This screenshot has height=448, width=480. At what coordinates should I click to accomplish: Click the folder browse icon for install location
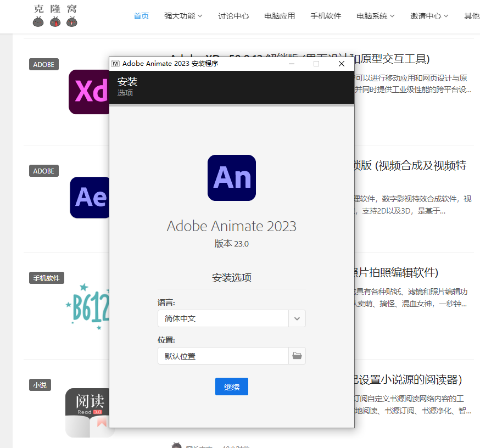(297, 356)
